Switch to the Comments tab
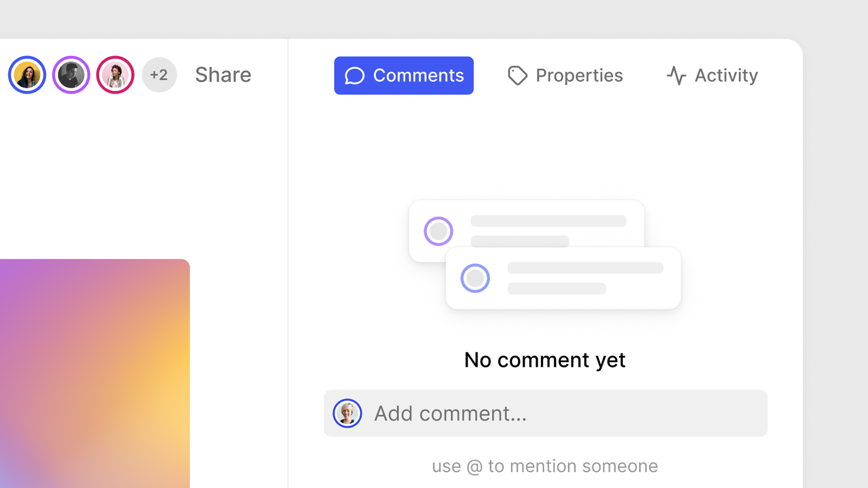The image size is (868, 488). (x=404, y=75)
